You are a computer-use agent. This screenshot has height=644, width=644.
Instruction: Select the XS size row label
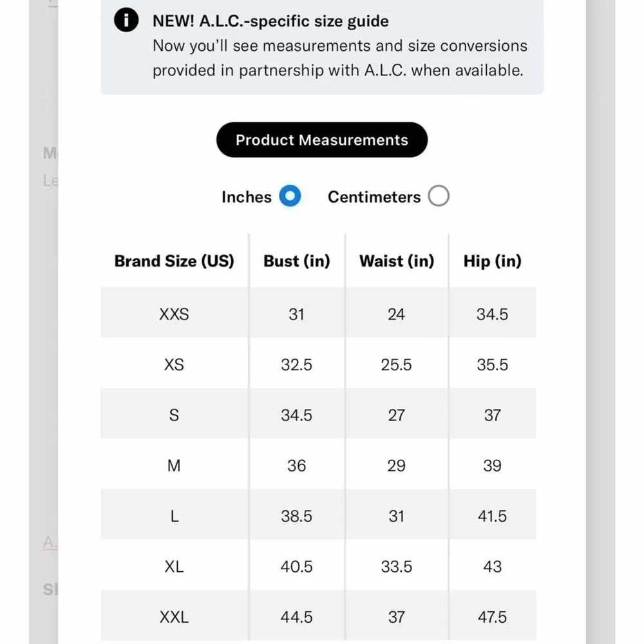tap(174, 365)
